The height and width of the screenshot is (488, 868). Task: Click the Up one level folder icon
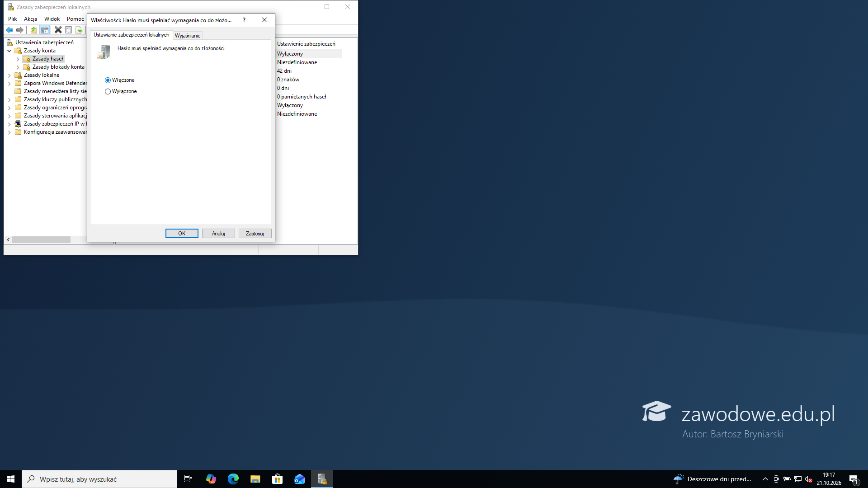tap(34, 30)
